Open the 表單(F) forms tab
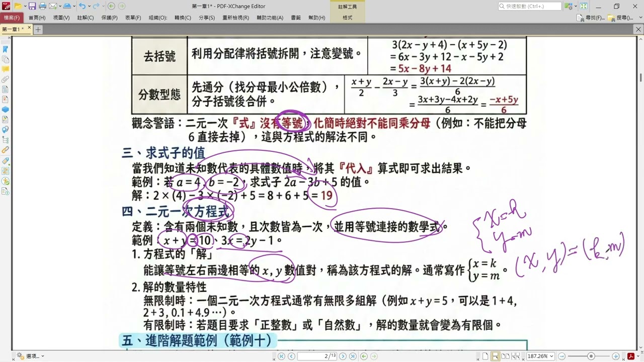644x362 pixels. point(133,18)
